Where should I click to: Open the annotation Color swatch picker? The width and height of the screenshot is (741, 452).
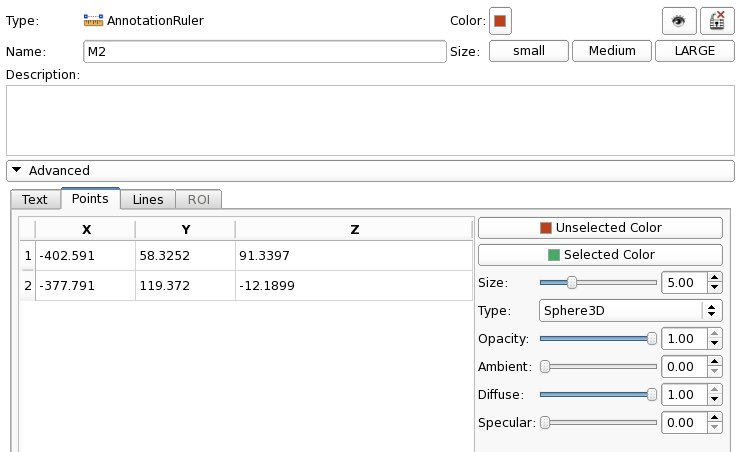coord(500,20)
